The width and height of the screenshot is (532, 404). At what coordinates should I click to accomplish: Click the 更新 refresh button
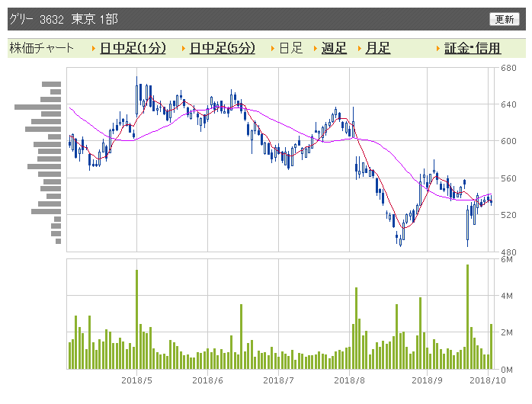(x=504, y=19)
